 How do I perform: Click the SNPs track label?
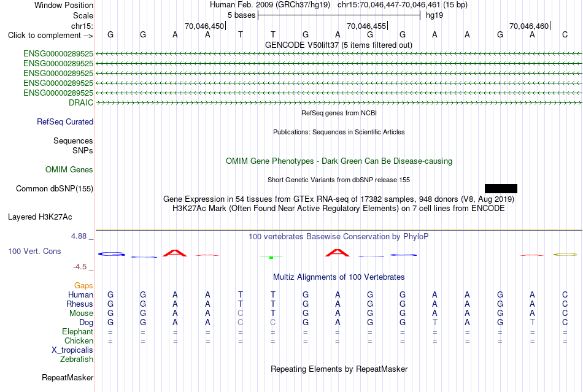(x=83, y=150)
